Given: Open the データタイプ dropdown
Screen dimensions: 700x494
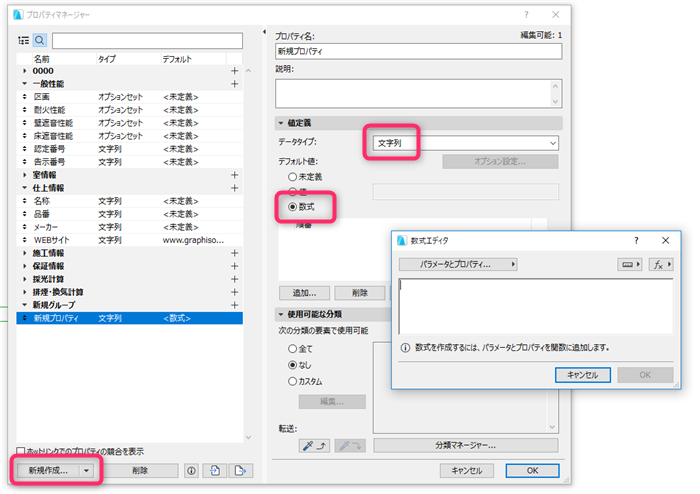Looking at the screenshot, I should (466, 143).
